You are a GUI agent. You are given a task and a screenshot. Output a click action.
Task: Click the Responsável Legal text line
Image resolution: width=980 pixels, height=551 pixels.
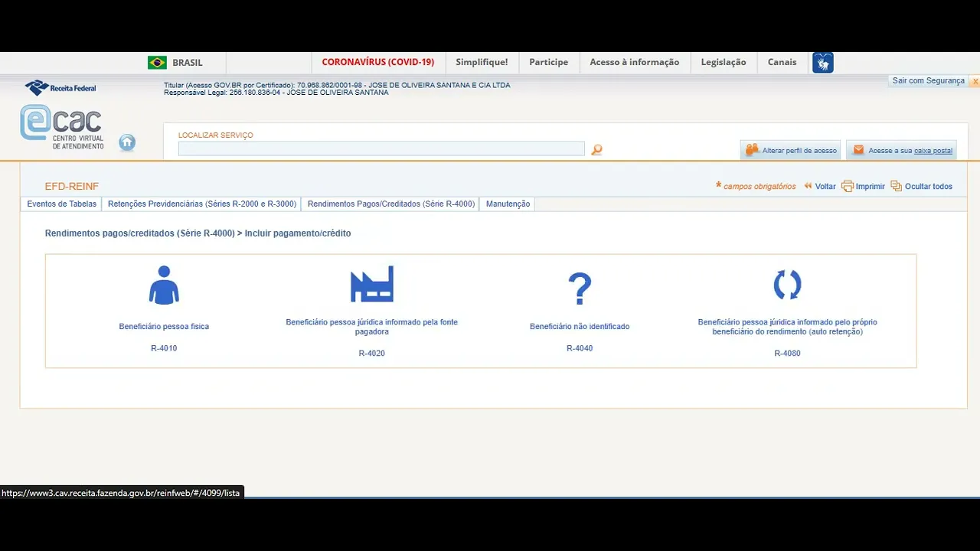tap(276, 93)
